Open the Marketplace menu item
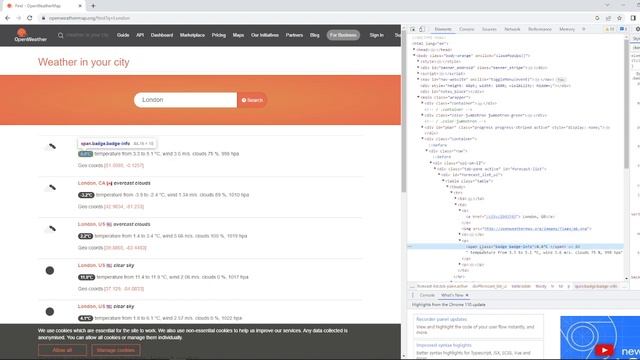Viewport: 640px width, 360px height. 192,35
